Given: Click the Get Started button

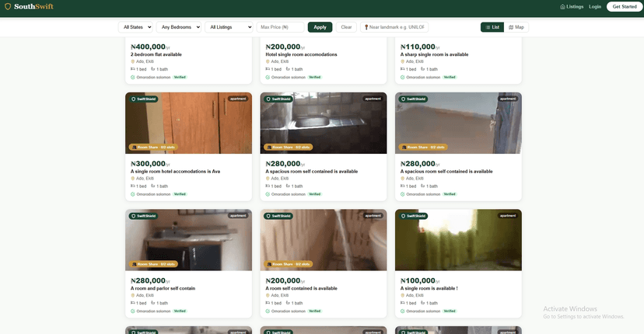Looking at the screenshot, I should [x=625, y=6].
